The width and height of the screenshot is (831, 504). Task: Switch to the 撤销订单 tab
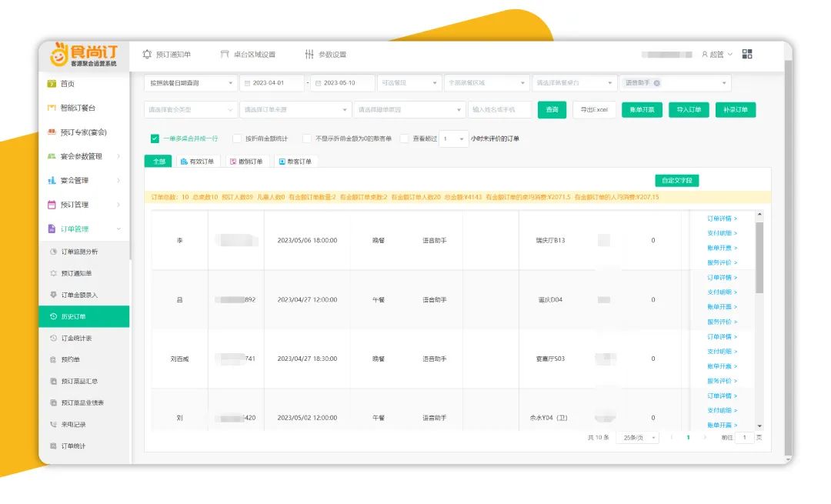pos(246,161)
